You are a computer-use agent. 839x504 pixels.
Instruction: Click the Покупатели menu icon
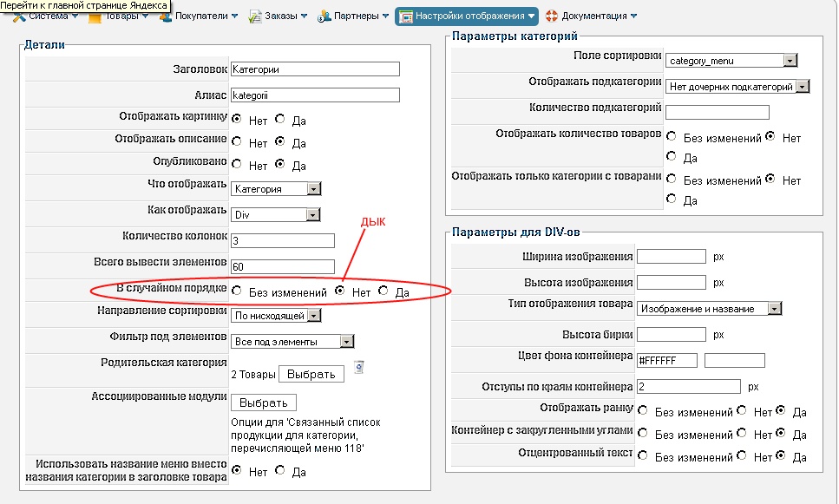pyautogui.click(x=165, y=16)
